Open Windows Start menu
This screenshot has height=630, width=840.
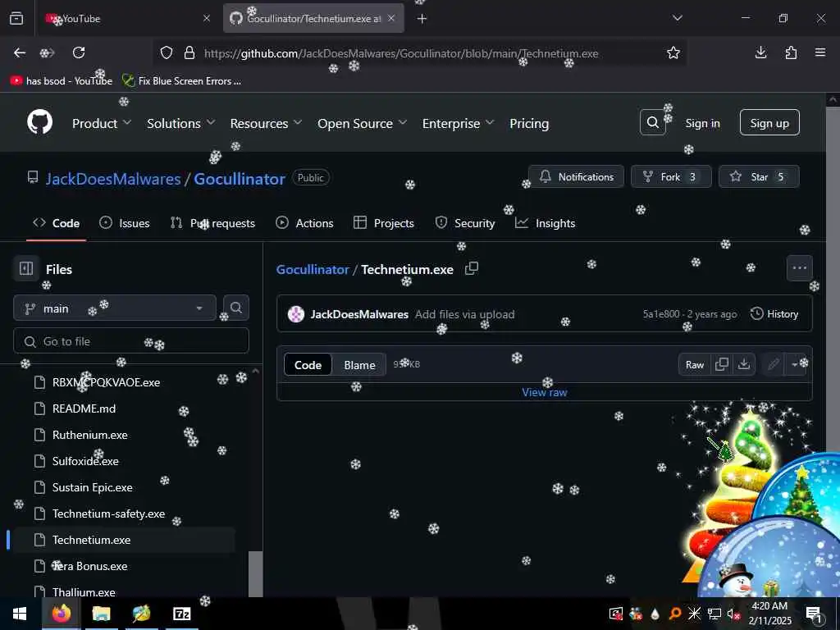20,614
